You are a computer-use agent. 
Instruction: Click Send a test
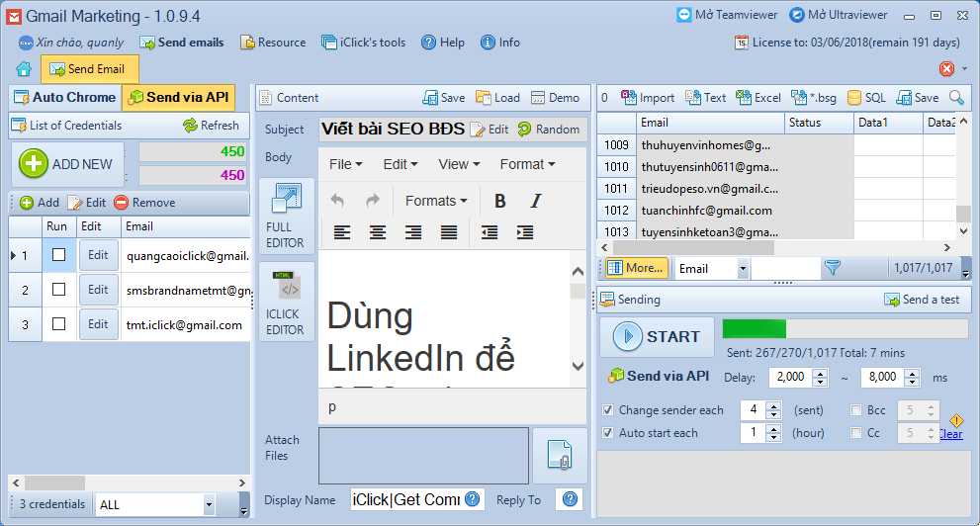point(922,300)
